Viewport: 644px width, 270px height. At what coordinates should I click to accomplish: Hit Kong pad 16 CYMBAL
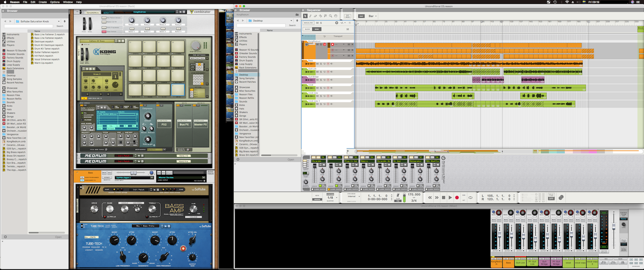[x=178, y=46]
